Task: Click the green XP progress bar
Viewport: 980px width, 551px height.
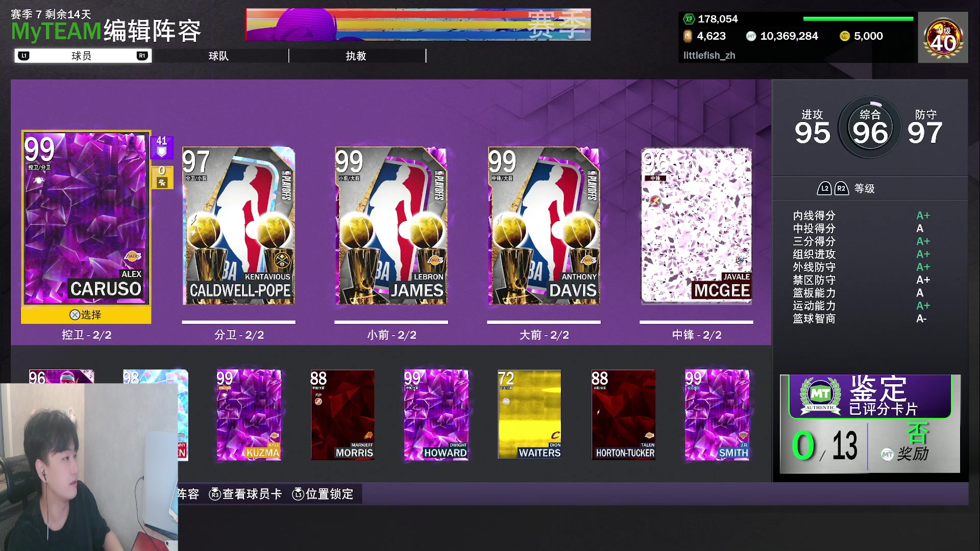Action: [x=858, y=19]
